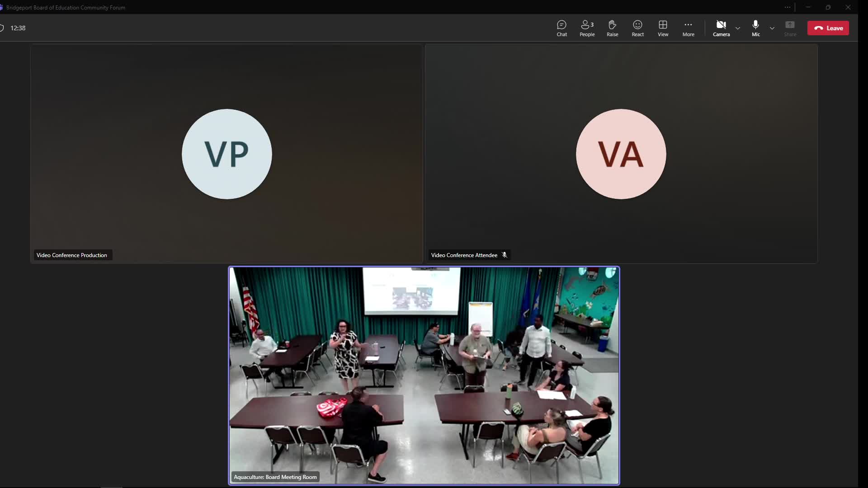868x488 pixels.
Task: Turn on the Camera
Action: pos(721,28)
